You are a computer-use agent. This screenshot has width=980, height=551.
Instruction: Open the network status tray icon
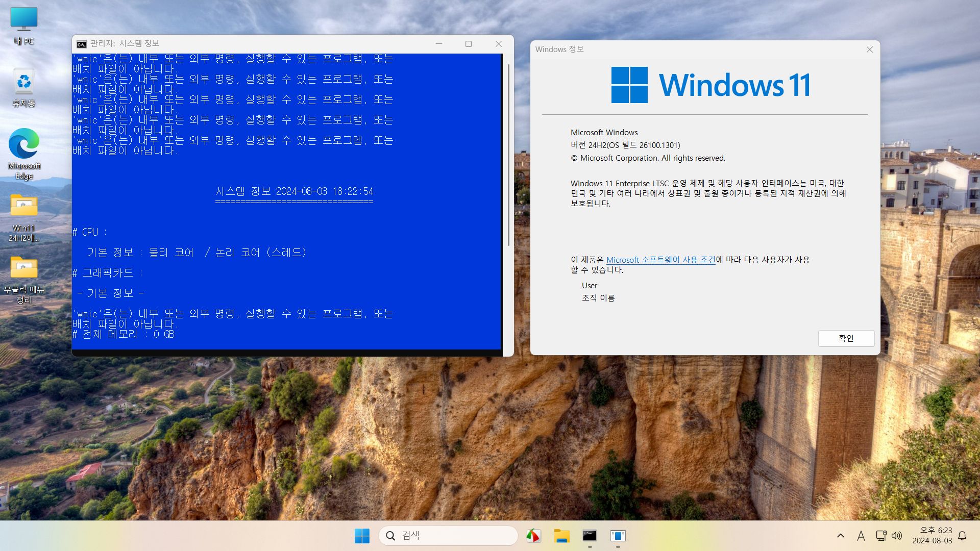point(881,536)
